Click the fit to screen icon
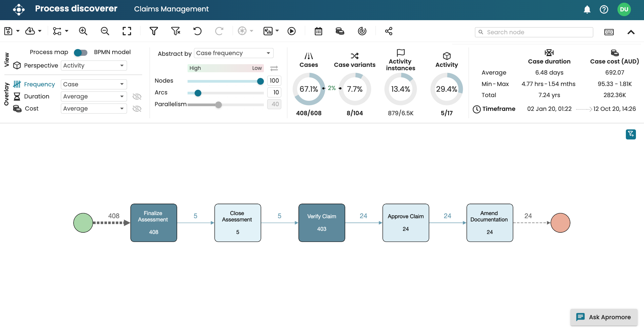 (x=127, y=31)
